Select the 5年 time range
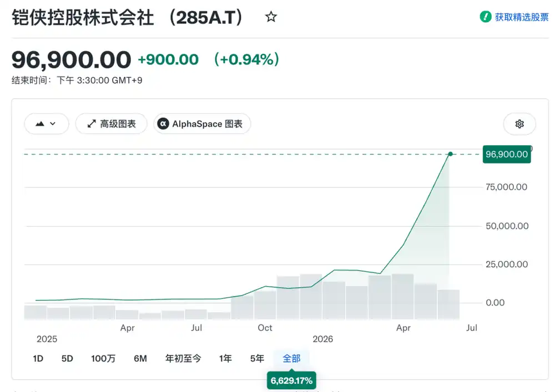This screenshot has width=555, height=392. click(257, 358)
